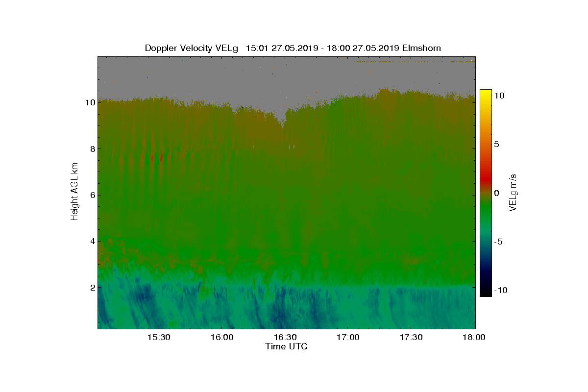Screen dimensions: 588x392
Task: Click the colorbar tick label '-10'
Action: [x=500, y=291]
